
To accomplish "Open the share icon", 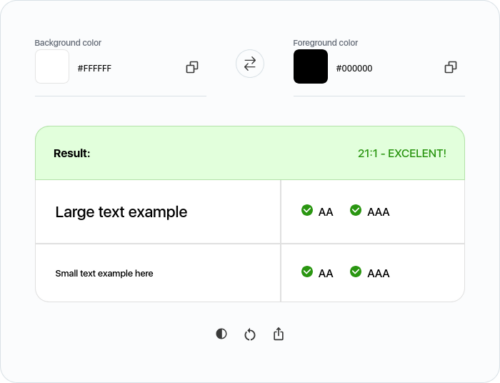I will pos(278,334).
